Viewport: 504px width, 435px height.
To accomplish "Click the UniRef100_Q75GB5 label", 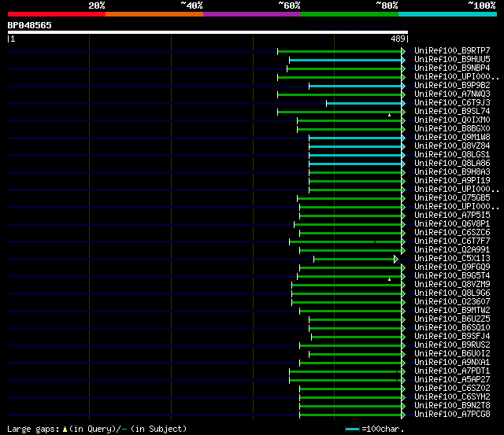I will (x=452, y=198).
